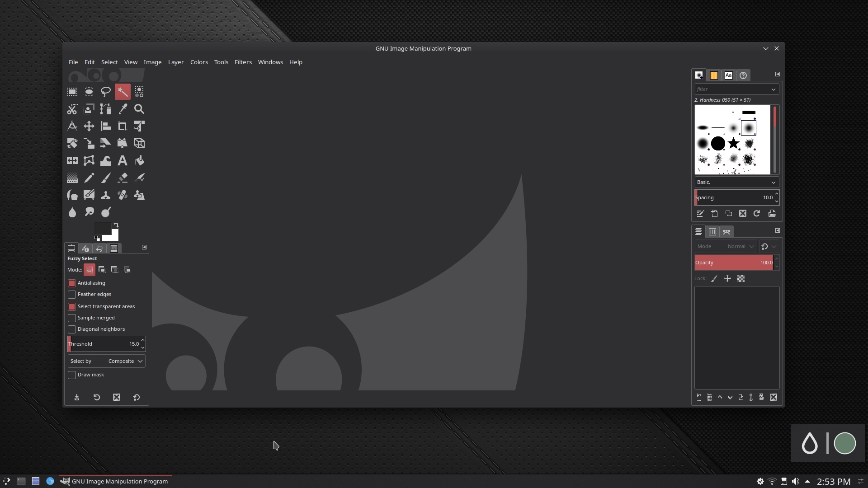
Task: Select the Bucket Fill tool
Action: point(139,160)
